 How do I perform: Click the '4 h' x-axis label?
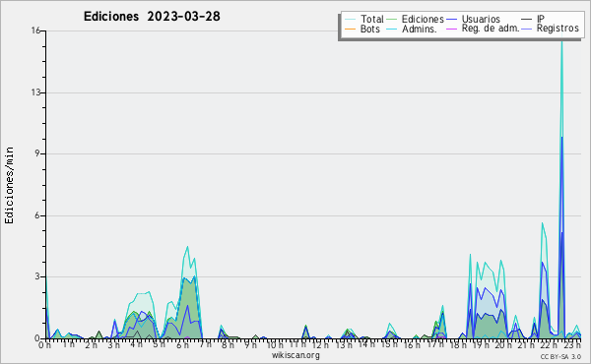point(136,345)
